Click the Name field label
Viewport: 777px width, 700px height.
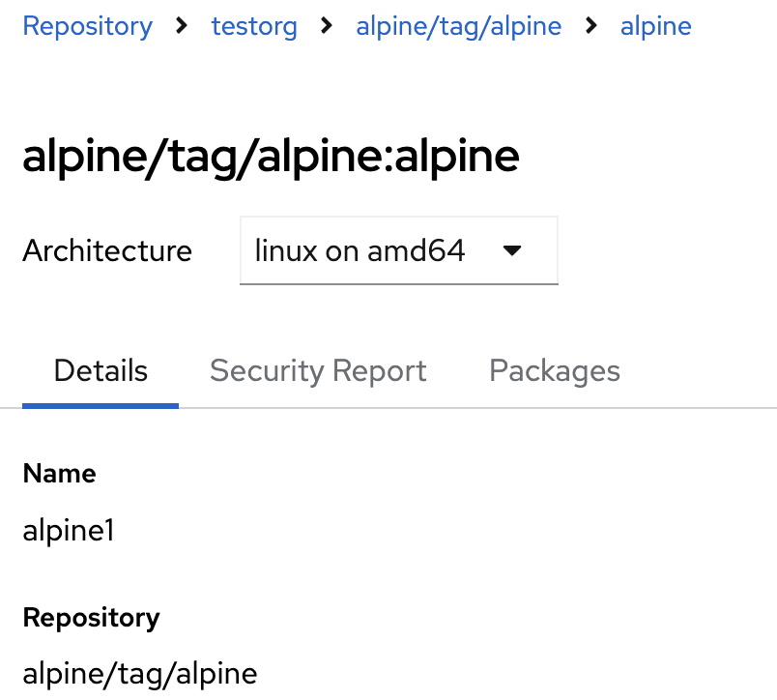59,474
